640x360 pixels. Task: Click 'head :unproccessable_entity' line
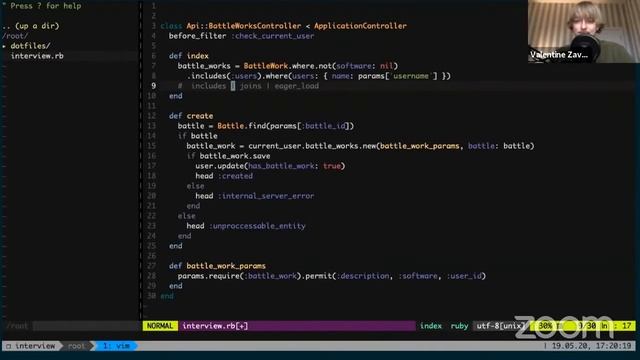(246, 226)
